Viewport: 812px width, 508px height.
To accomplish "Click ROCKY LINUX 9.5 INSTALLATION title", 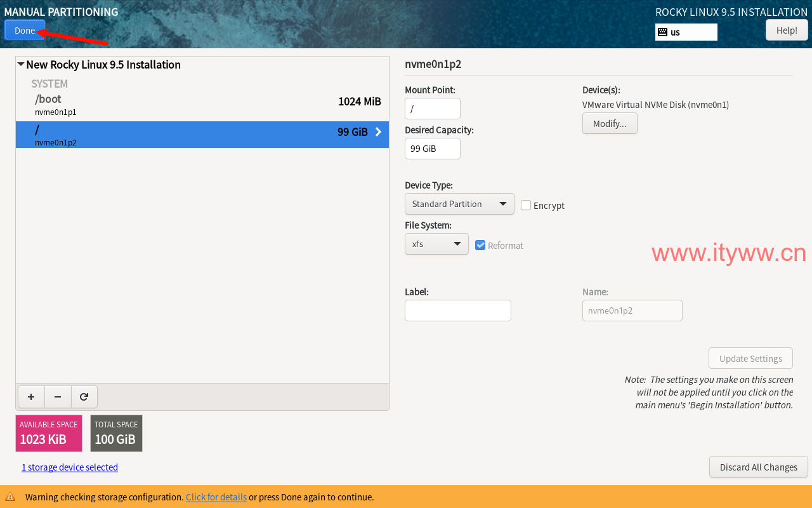I will 731,12.
